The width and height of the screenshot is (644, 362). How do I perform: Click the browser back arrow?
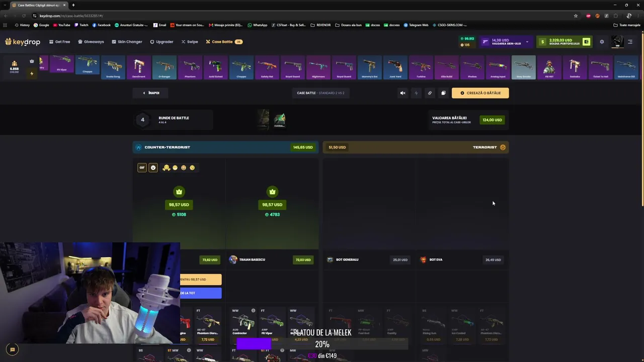point(6,16)
